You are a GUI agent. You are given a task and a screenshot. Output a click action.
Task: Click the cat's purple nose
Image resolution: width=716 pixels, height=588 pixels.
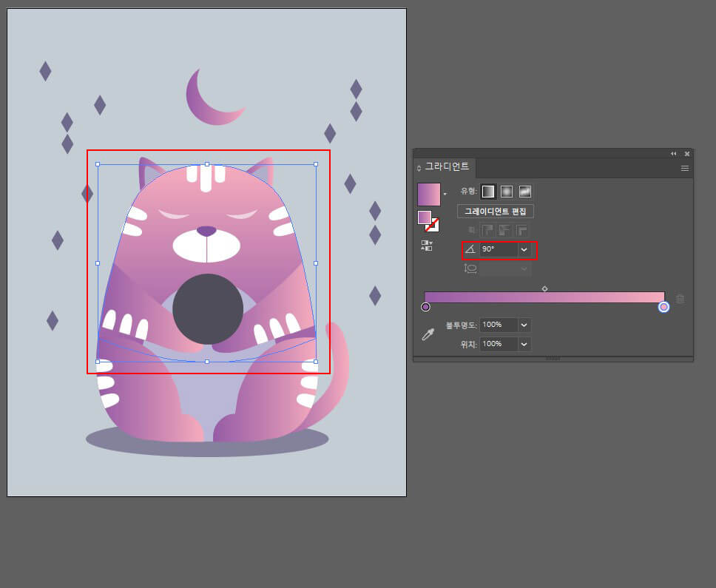[x=206, y=231]
